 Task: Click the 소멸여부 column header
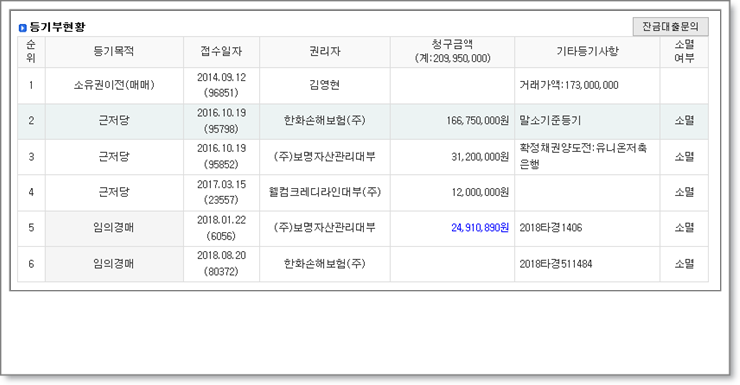684,51
